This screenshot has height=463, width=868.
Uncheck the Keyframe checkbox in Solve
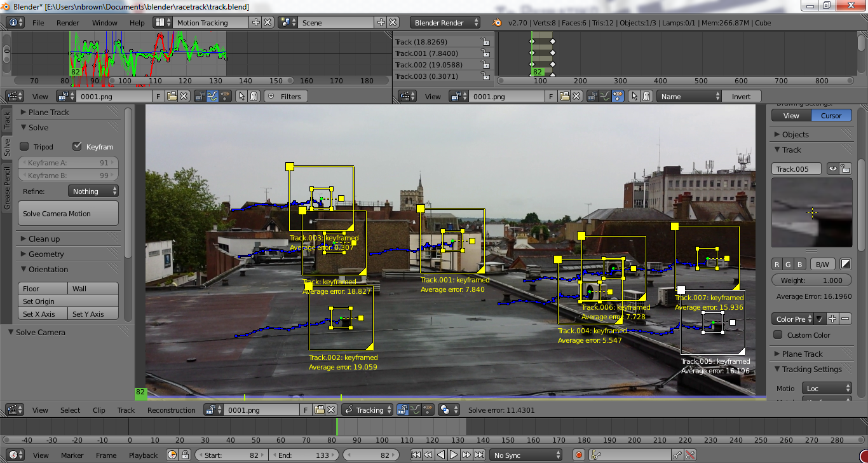(x=78, y=146)
